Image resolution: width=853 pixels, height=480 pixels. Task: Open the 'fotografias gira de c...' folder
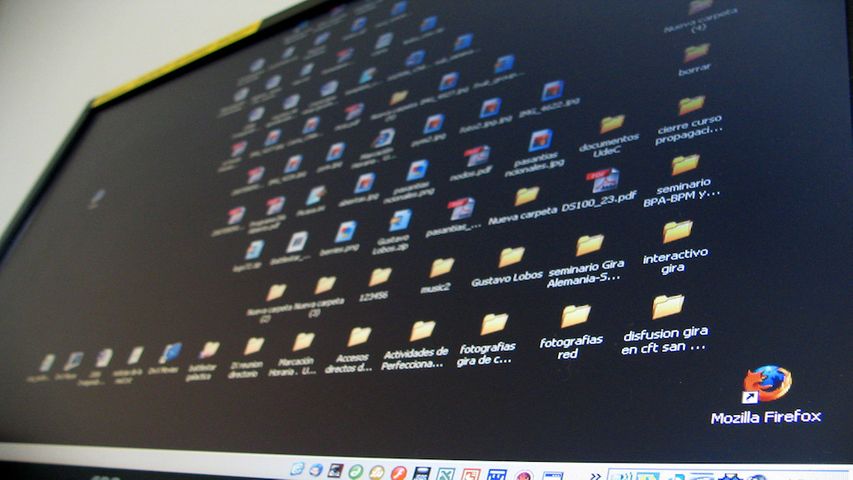493,324
